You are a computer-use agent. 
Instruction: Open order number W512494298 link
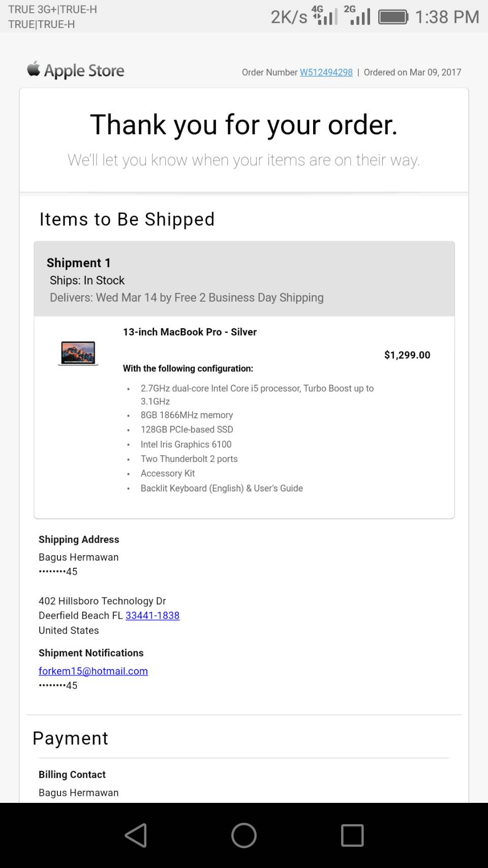tap(326, 72)
